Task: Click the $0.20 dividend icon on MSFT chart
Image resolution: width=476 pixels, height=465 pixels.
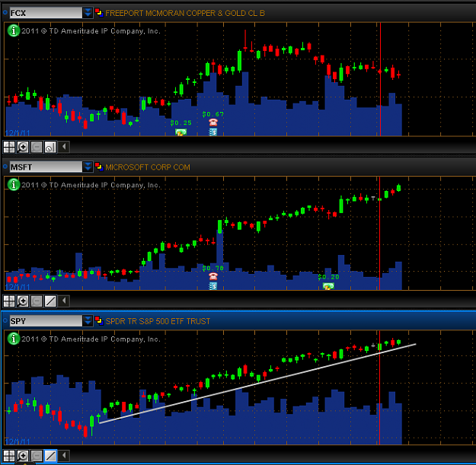Action: [x=328, y=286]
